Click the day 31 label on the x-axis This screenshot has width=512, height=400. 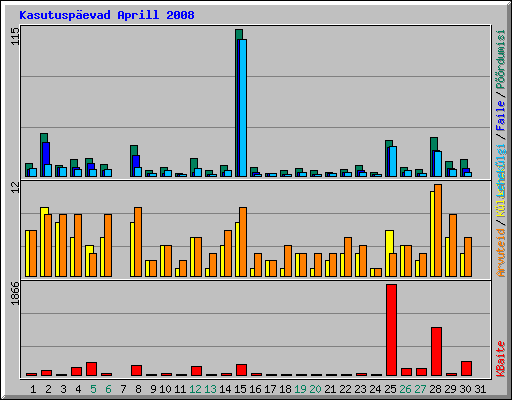click(x=480, y=389)
